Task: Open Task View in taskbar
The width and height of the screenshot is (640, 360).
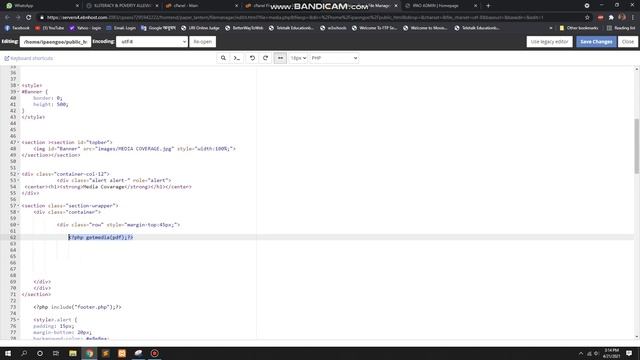Action: click(x=56, y=353)
